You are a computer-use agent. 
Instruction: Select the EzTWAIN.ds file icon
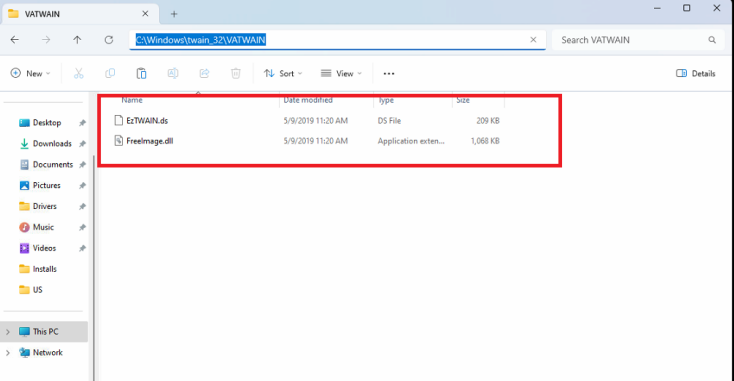click(x=119, y=120)
